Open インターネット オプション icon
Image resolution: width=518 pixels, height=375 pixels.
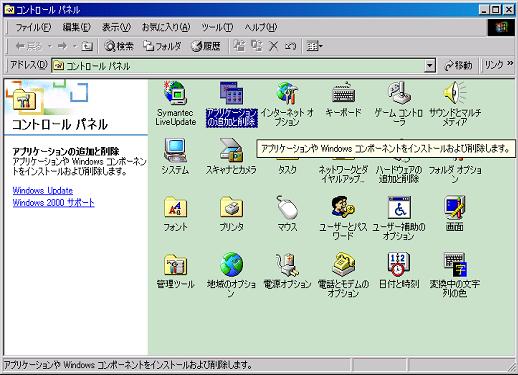pyautogui.click(x=287, y=93)
